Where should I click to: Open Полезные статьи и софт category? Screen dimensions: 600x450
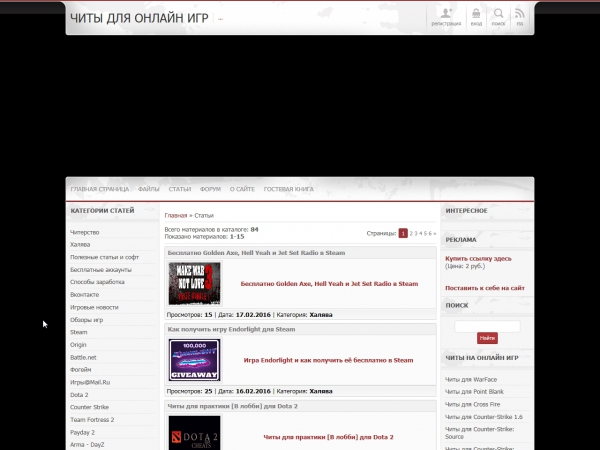tap(104, 257)
